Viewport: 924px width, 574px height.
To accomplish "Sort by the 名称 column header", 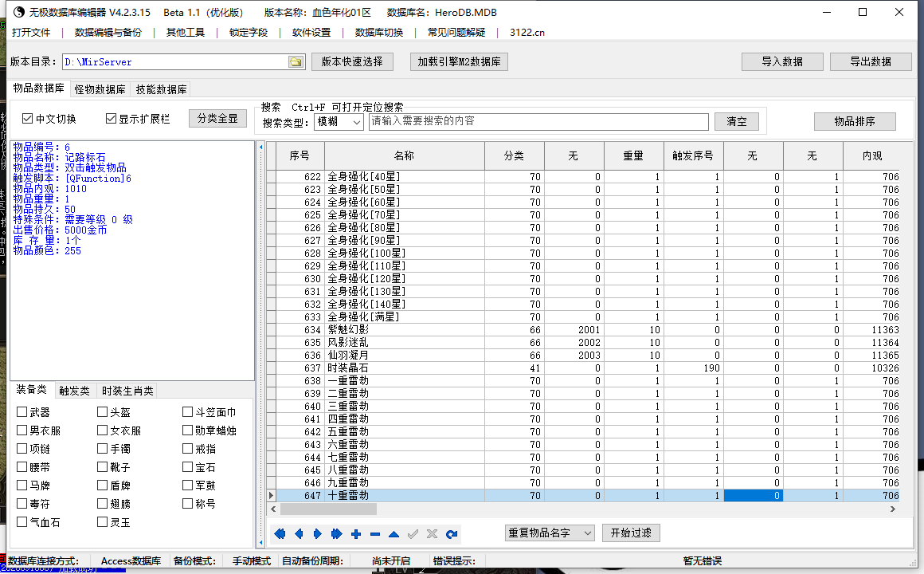I will 405,155.
